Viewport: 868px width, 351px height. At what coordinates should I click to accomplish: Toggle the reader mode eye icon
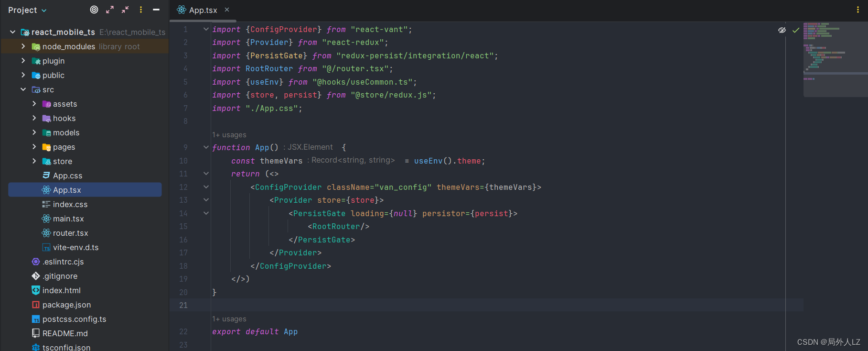point(782,30)
